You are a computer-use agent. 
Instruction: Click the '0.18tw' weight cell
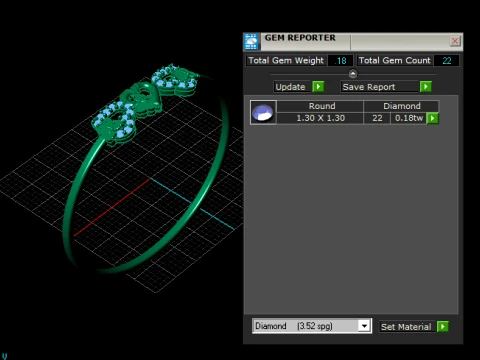click(x=409, y=118)
